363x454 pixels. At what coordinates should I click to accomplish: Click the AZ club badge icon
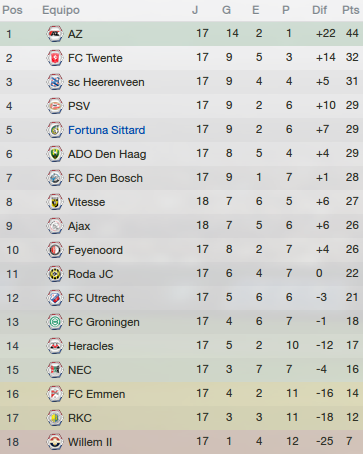[55, 34]
